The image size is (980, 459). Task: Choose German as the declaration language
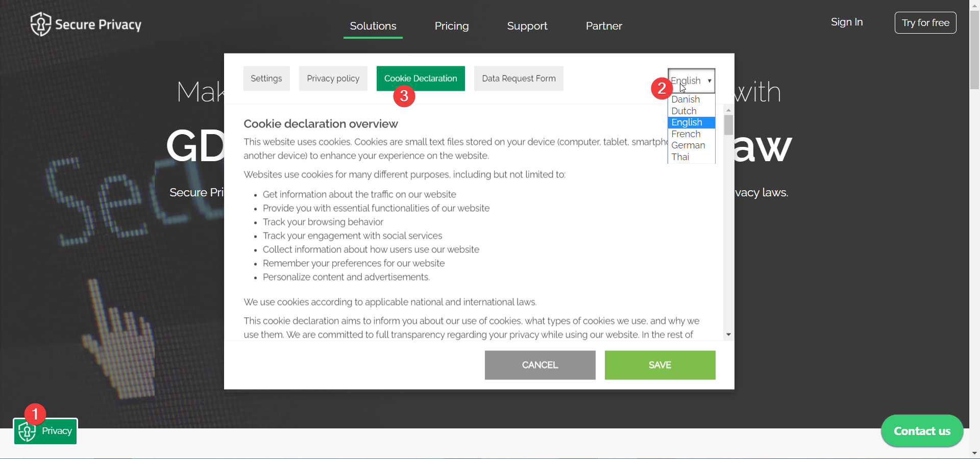pyautogui.click(x=688, y=145)
